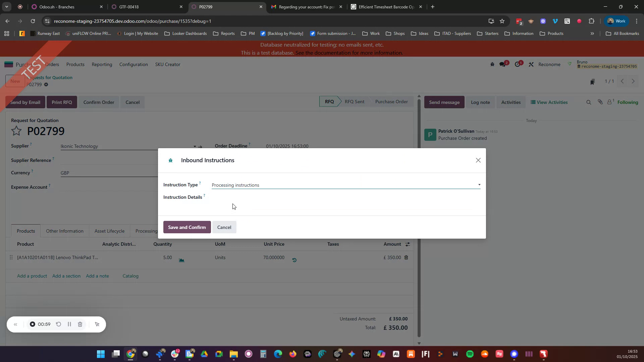Open the Instruction Type dropdown
The image size is (644, 362).
click(x=479, y=185)
